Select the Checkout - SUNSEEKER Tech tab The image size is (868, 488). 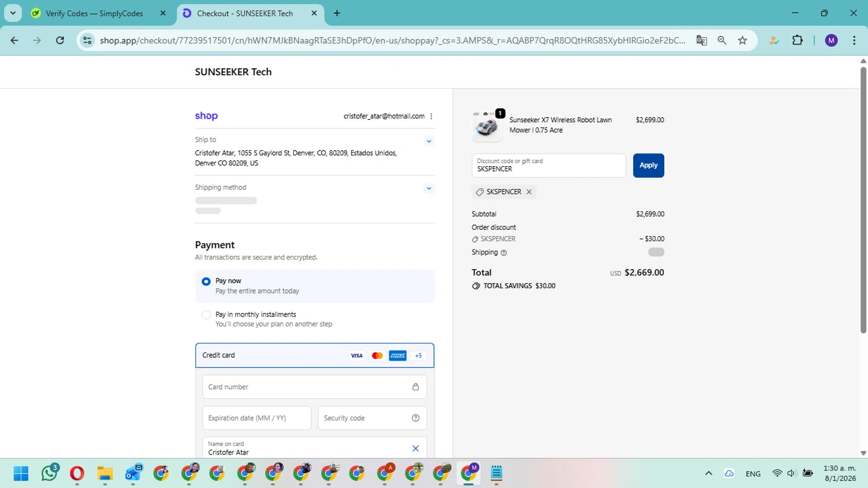point(250,13)
